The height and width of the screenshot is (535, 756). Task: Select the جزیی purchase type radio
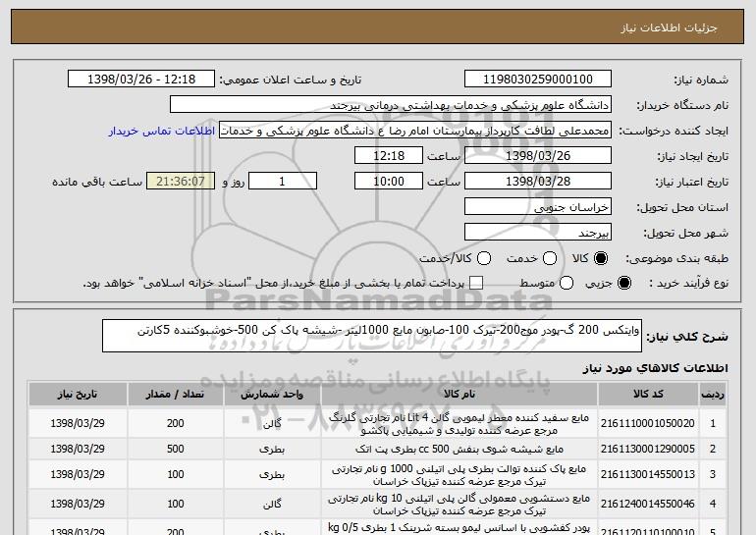[623, 283]
